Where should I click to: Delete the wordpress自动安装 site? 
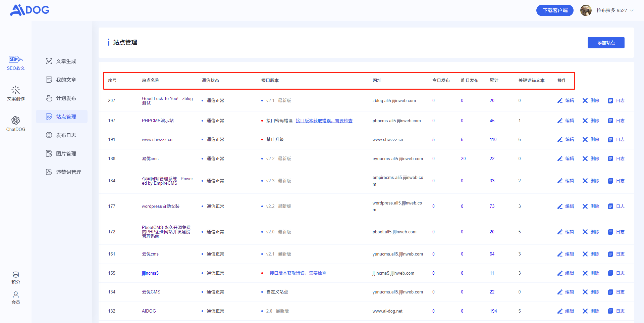591,206
